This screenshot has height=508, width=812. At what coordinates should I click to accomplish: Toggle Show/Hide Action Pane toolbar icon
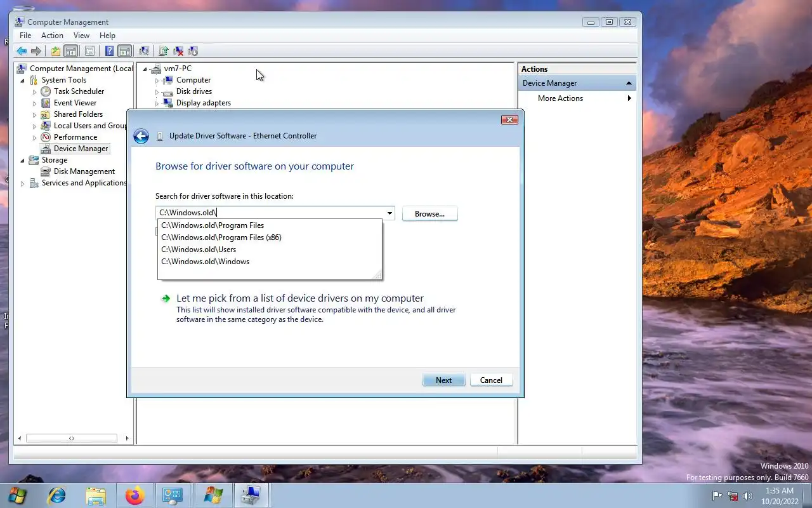click(x=125, y=51)
